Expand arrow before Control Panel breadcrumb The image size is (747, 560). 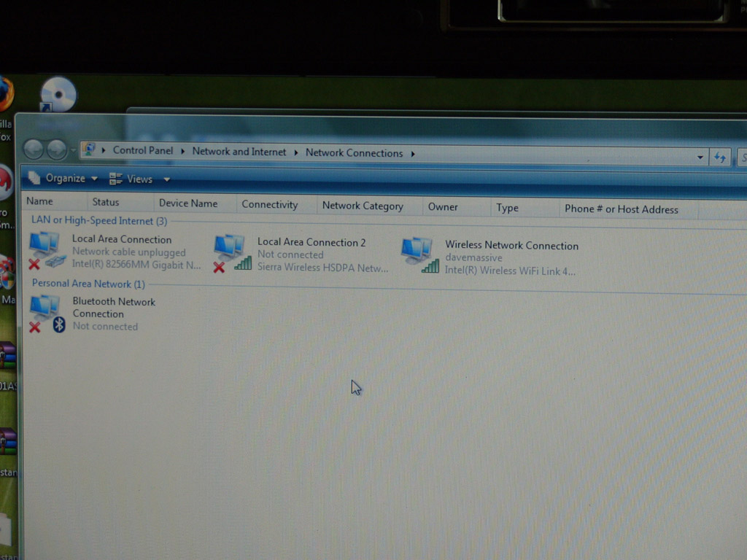coord(104,150)
